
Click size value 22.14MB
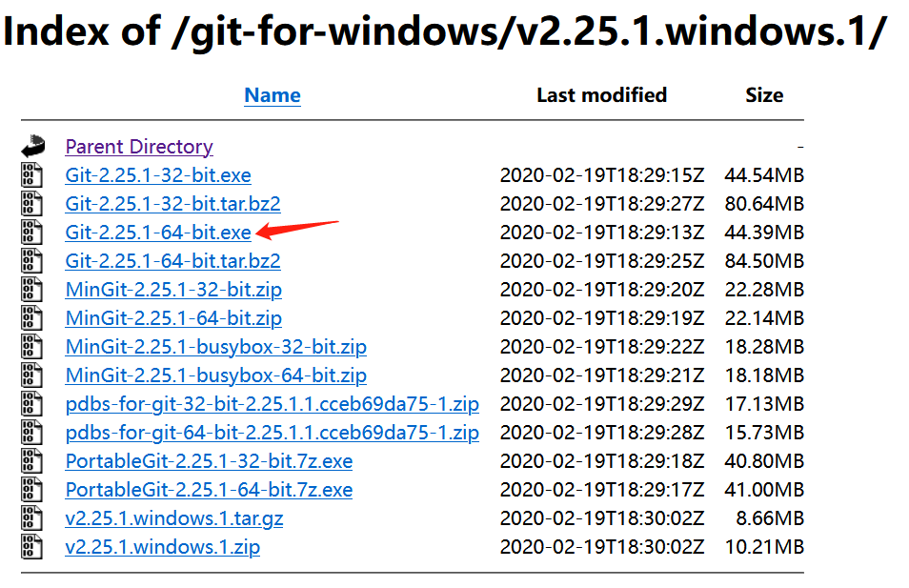pyautogui.click(x=764, y=317)
